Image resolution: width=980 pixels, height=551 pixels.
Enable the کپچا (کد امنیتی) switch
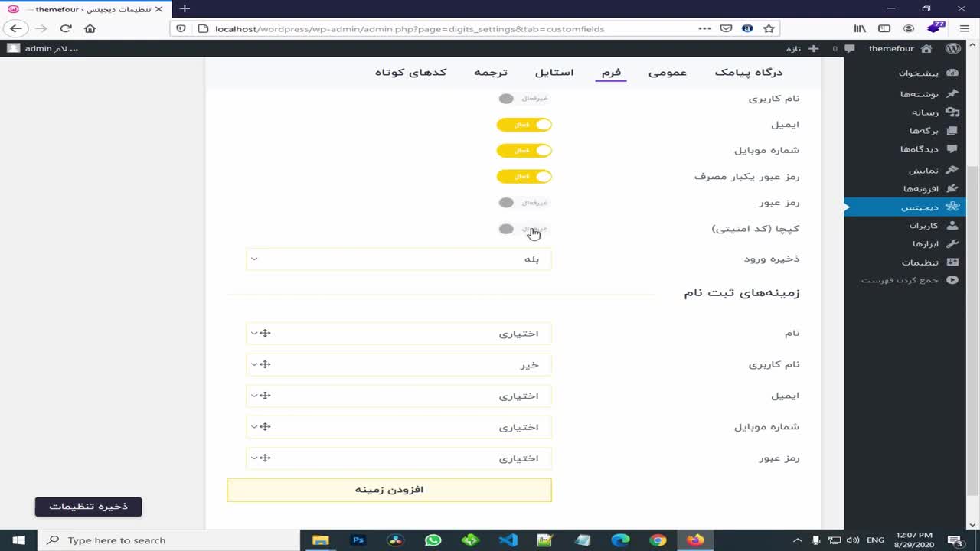click(x=524, y=229)
